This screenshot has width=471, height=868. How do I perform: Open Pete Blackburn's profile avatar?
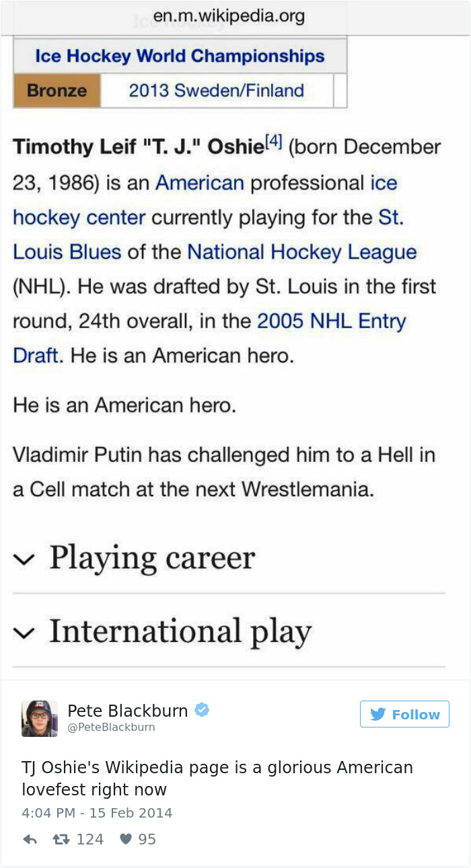click(40, 718)
